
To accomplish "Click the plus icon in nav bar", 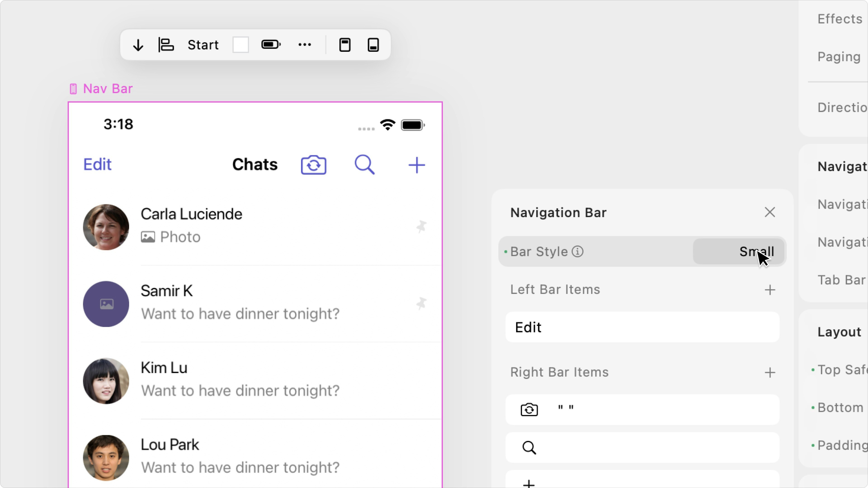I will 416,165.
